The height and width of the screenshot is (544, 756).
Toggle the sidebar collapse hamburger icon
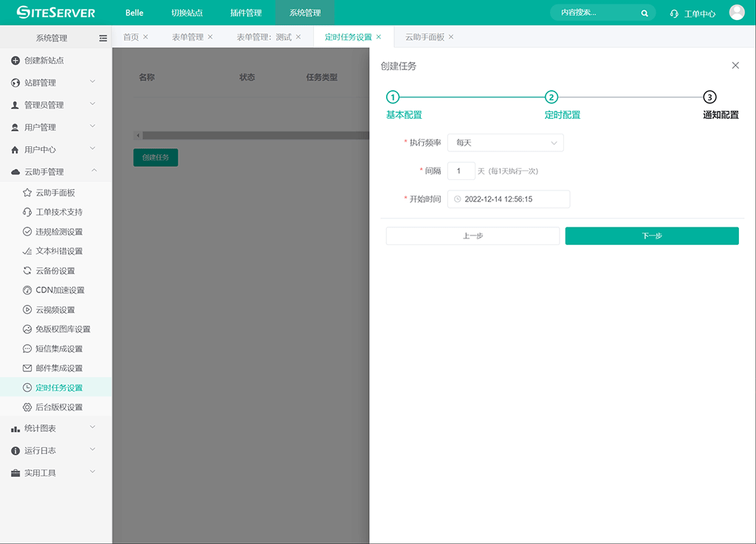103,38
